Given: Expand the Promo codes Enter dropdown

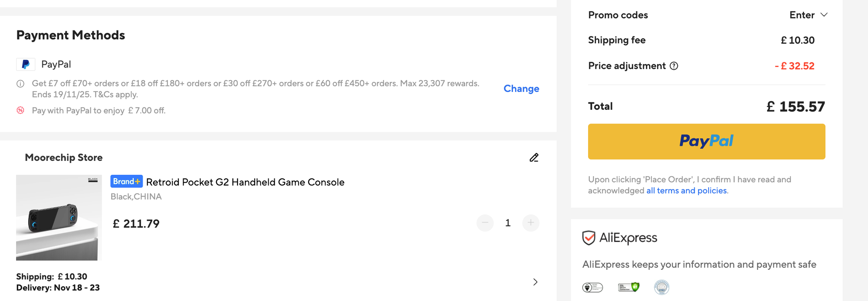Looking at the screenshot, I should 809,15.
